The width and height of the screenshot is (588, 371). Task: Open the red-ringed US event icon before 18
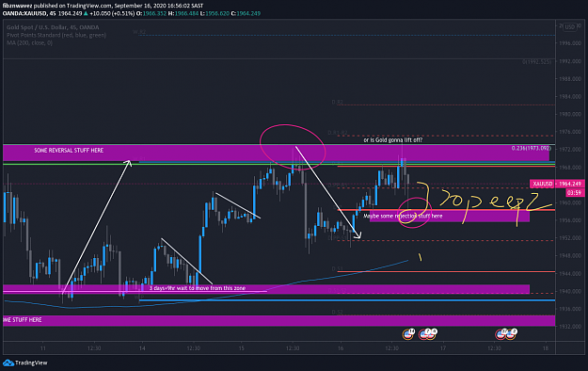point(501,334)
